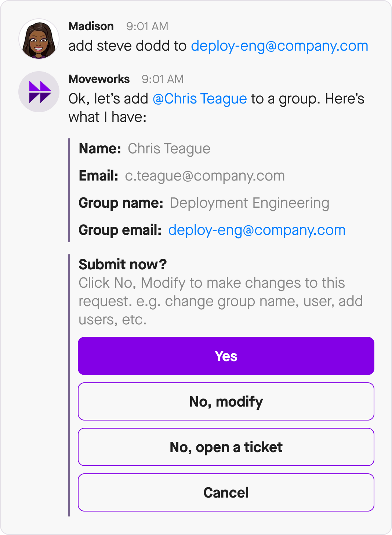392x535 pixels.
Task: Click the 'what I have:' message line
Action: tap(108, 117)
